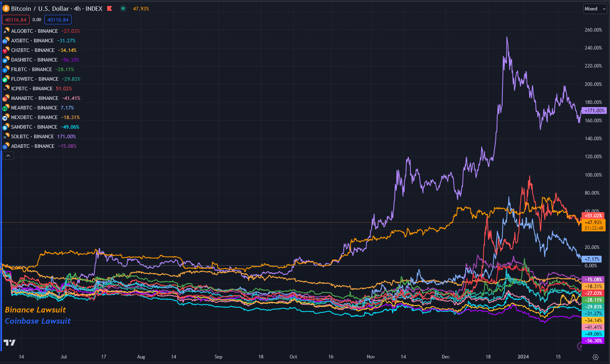The height and width of the screenshot is (364, 610).
Task: Click the CHZBTC symbol icon
Action: click(x=6, y=50)
